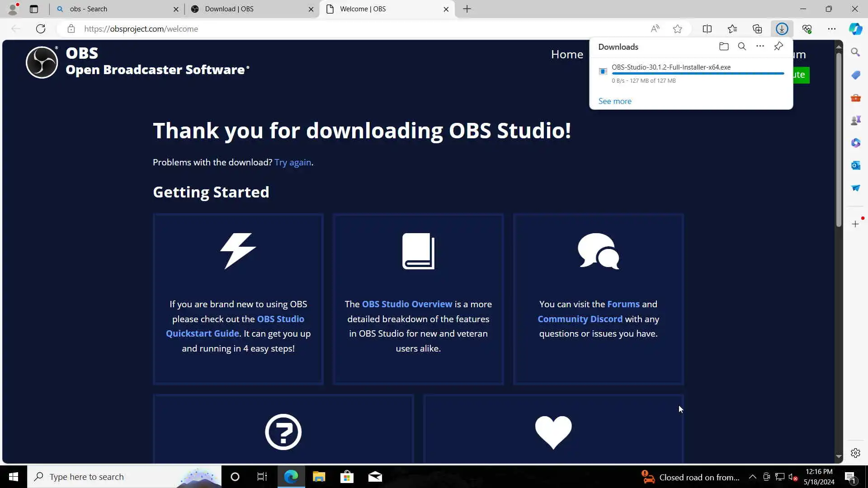Open downloads folder from Downloads panel

pos(724,47)
